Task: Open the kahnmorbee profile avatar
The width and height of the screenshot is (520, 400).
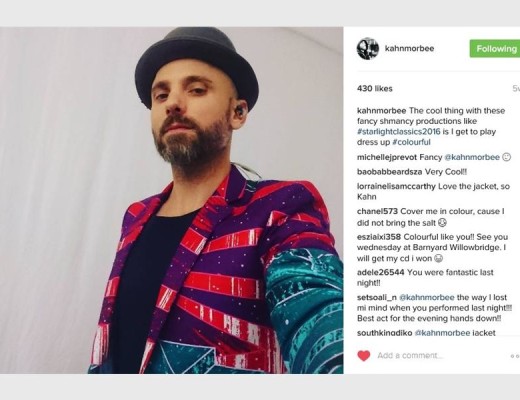Action: click(368, 48)
